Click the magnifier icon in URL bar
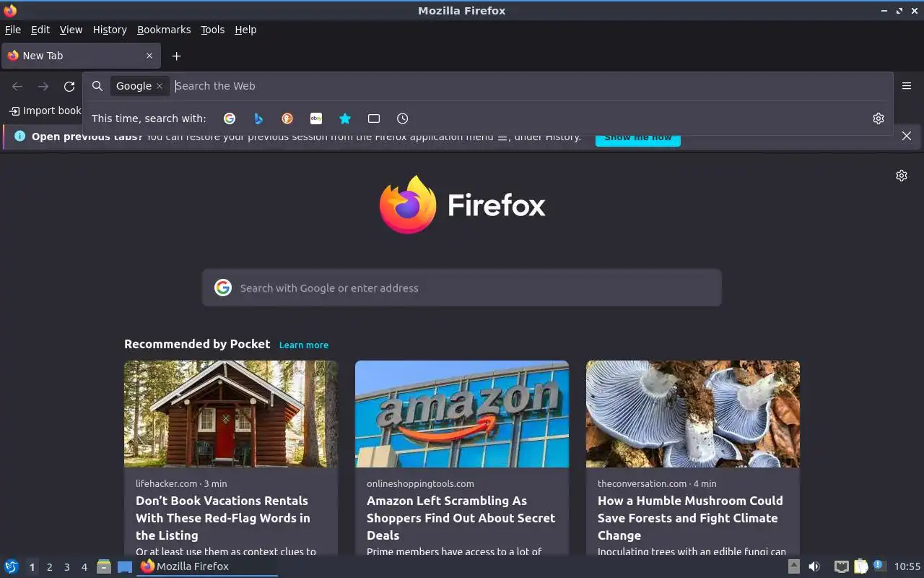This screenshot has width=924, height=578. 97,86
